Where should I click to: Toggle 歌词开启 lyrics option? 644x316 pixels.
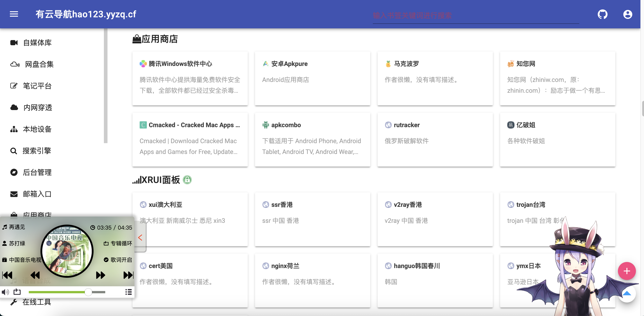(118, 260)
